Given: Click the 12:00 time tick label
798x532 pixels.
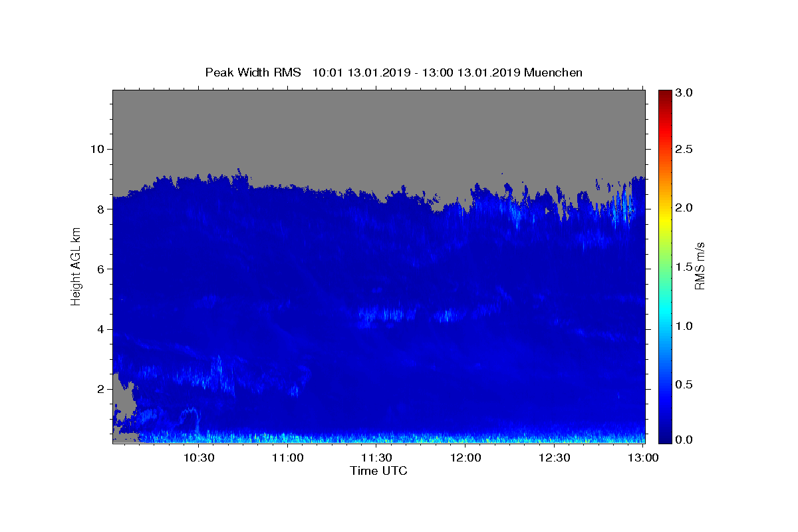Looking at the screenshot, I should [x=465, y=458].
